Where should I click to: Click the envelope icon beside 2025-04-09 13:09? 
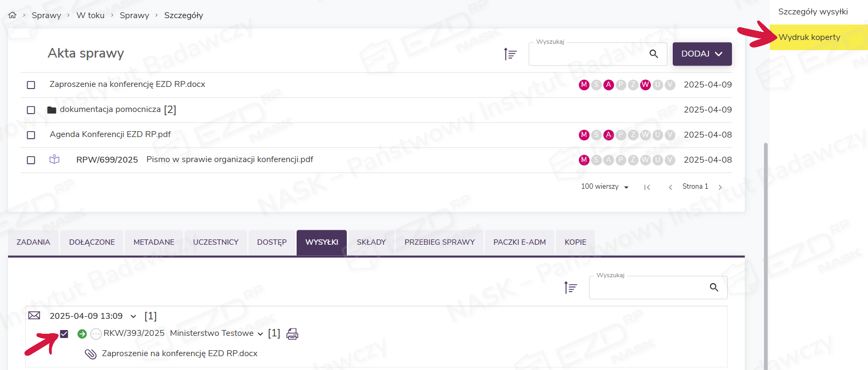34,316
